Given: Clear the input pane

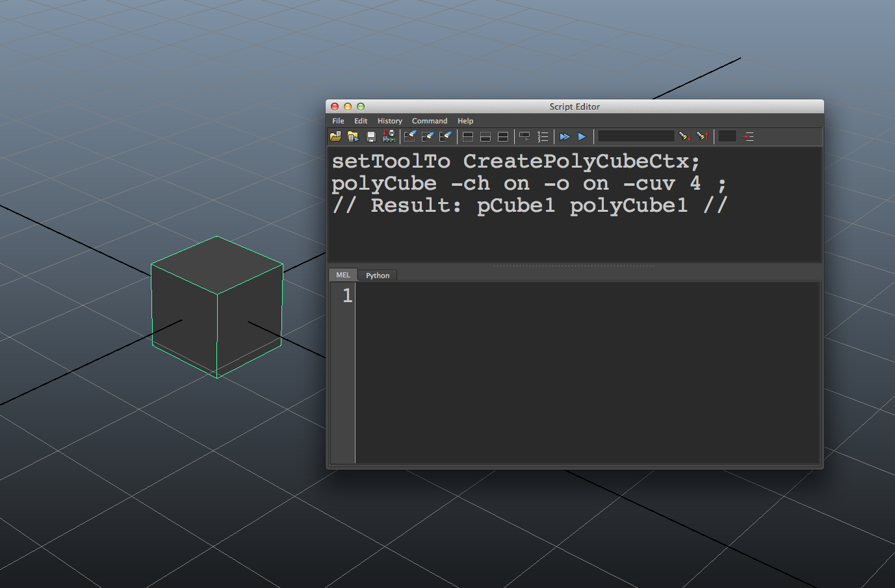Looking at the screenshot, I should (428, 136).
